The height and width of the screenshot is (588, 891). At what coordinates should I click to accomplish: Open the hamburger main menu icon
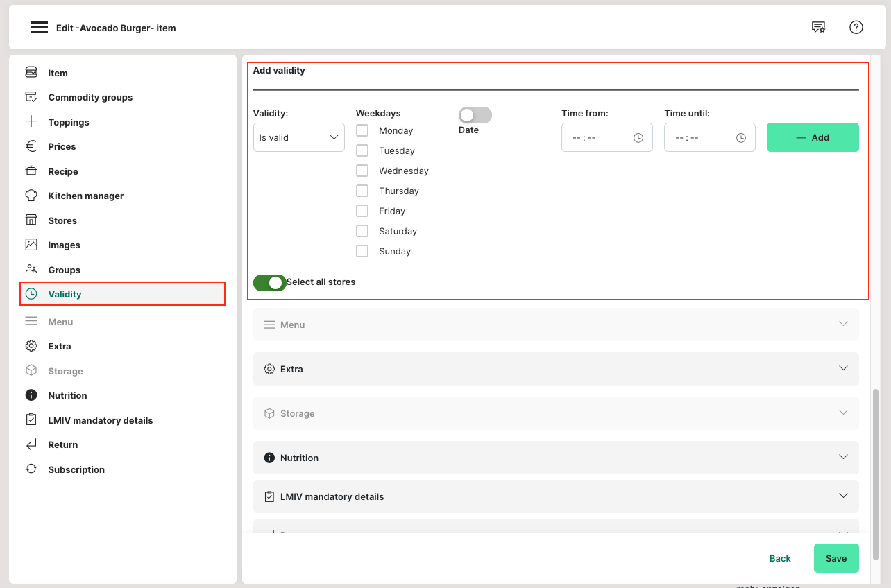tap(40, 28)
